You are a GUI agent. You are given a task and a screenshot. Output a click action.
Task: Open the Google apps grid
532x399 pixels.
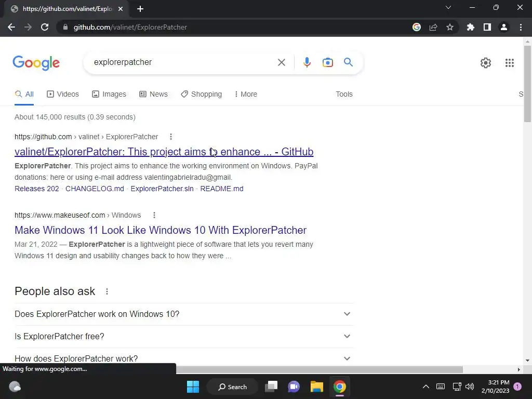(509, 63)
